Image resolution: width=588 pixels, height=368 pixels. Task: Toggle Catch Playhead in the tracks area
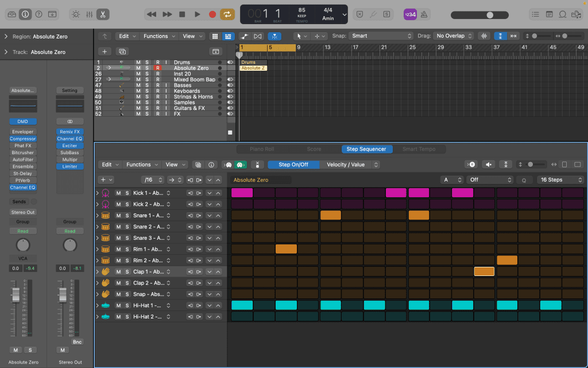click(274, 36)
